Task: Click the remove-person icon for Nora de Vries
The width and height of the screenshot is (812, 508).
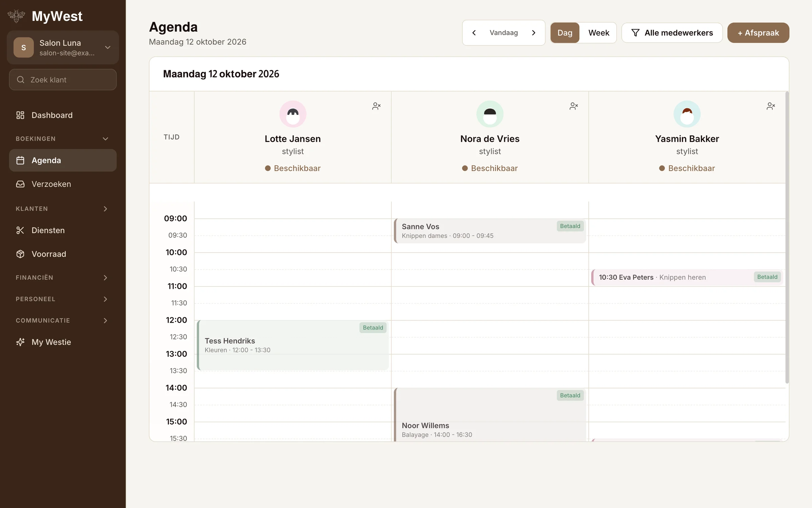Action: pyautogui.click(x=573, y=106)
